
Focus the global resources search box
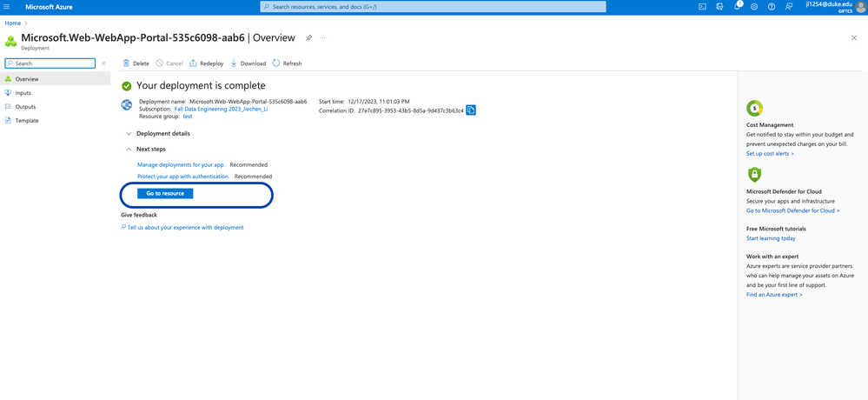coord(433,7)
